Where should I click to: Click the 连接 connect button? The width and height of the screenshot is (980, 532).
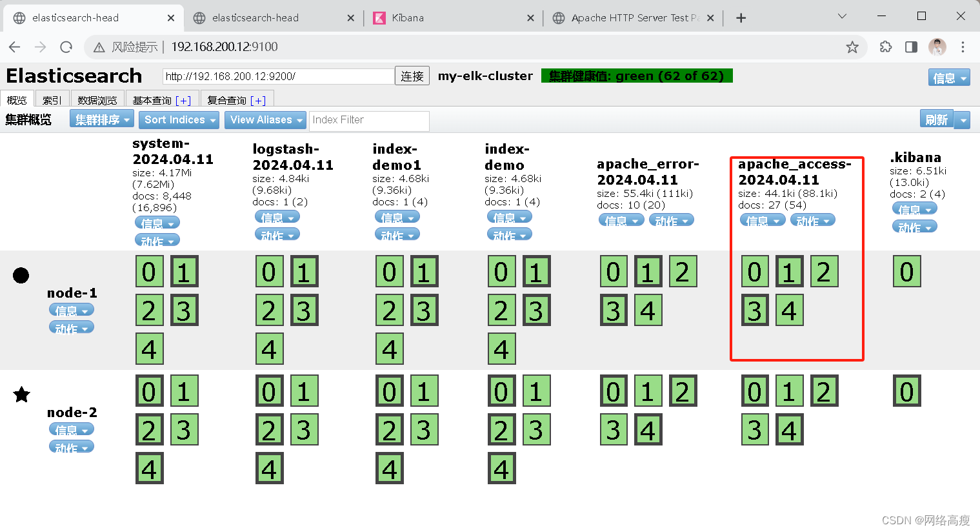[412, 76]
